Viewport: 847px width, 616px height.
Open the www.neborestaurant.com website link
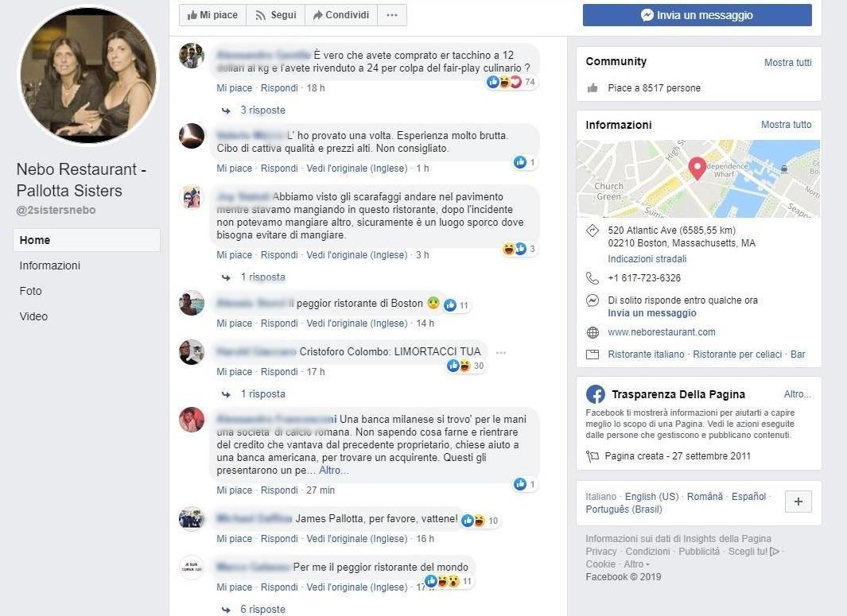[662, 332]
